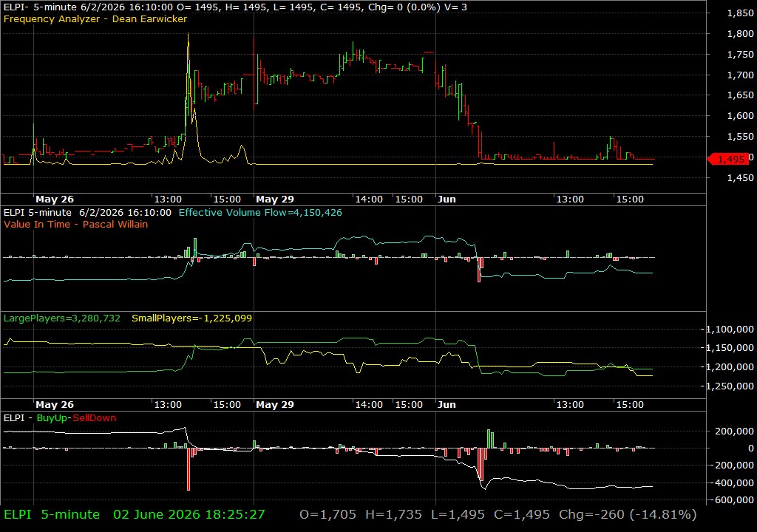Click 14:00 label on top time axis

pos(369,199)
